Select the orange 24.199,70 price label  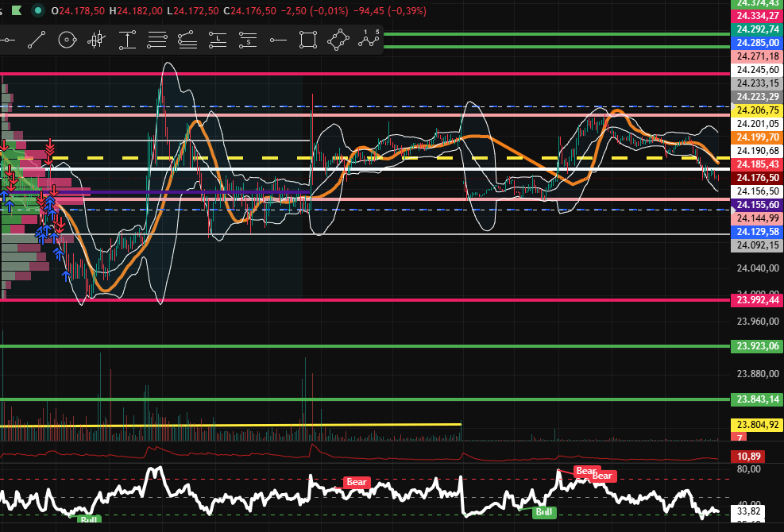(x=756, y=137)
